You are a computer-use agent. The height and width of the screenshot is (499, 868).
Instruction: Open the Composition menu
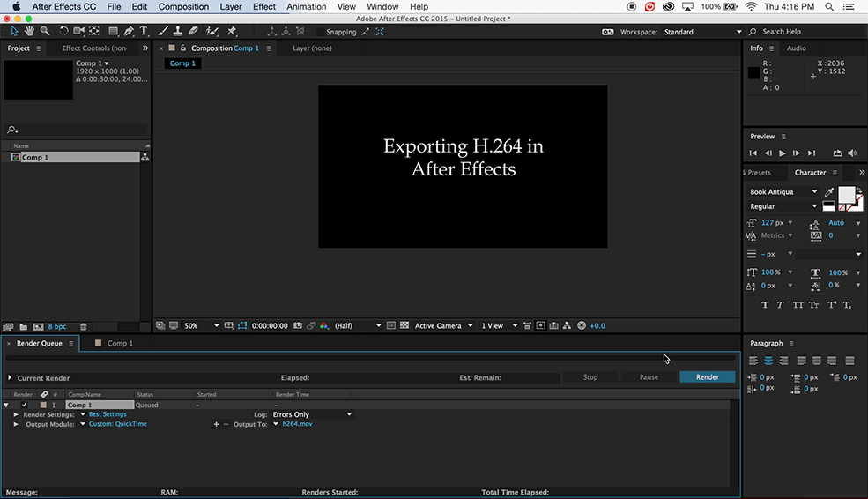click(x=184, y=7)
